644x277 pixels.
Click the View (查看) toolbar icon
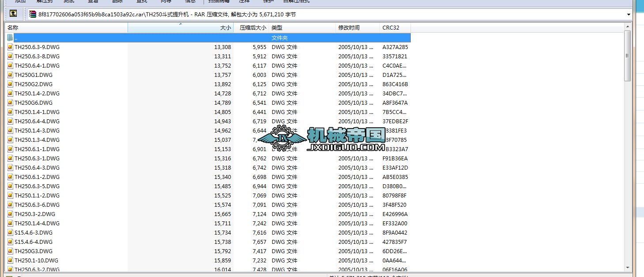click(x=94, y=2)
